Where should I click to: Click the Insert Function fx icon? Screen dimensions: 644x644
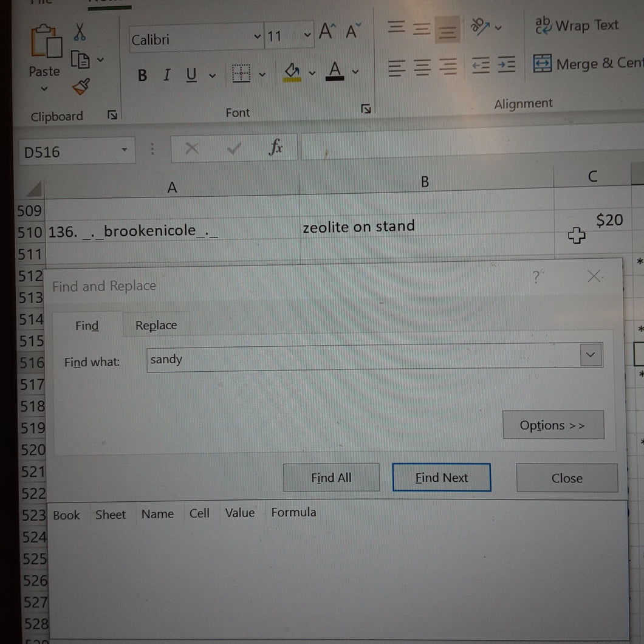pos(276,148)
